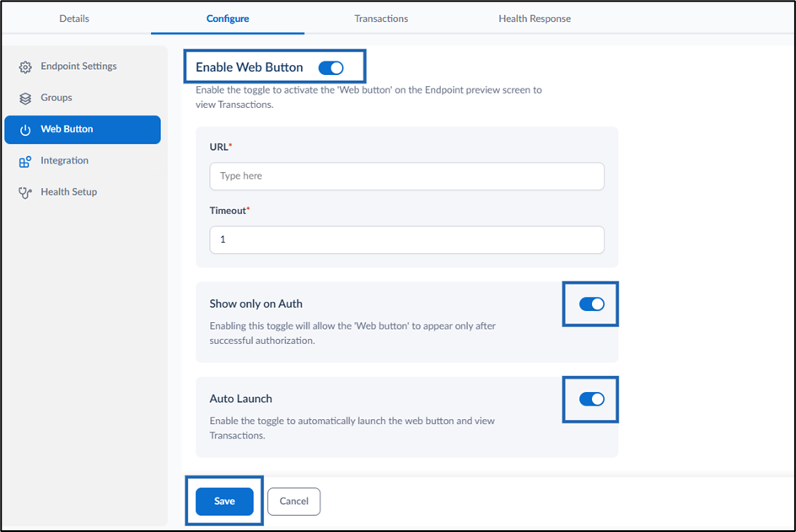Disable the Auto Launch toggle
This screenshot has width=796, height=532.
pyautogui.click(x=591, y=399)
